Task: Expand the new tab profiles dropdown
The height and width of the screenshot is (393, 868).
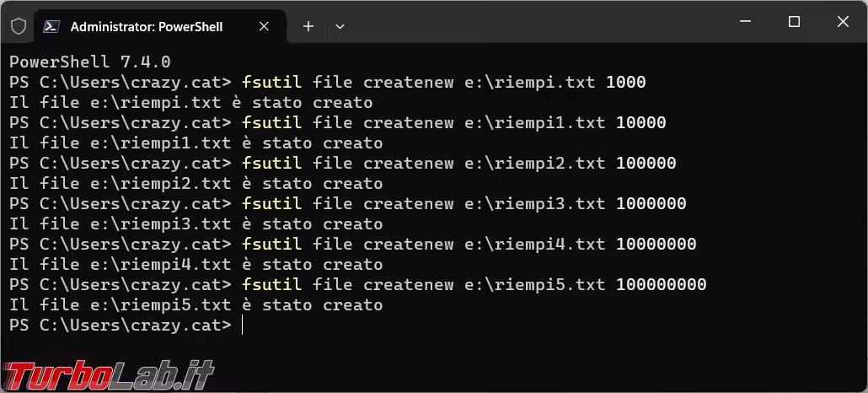Action: 340,26
